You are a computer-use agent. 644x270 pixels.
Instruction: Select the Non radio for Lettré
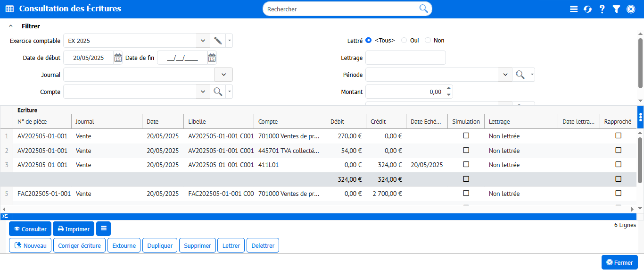pyautogui.click(x=428, y=41)
